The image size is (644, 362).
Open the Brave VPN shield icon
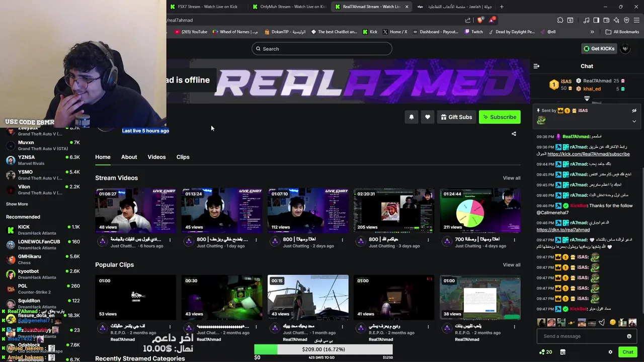(626, 20)
